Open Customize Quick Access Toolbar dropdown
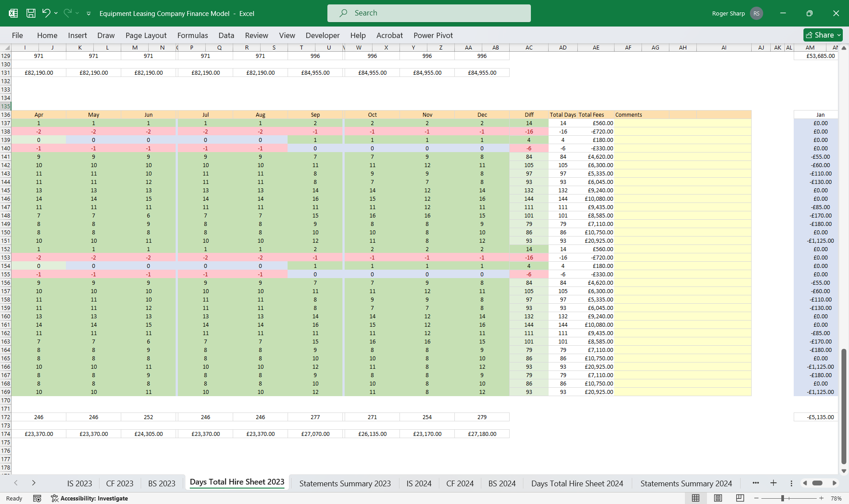 click(x=88, y=13)
